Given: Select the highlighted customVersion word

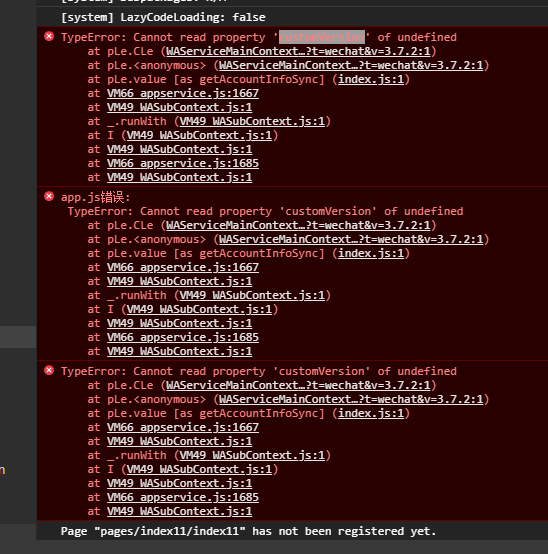Looking at the screenshot, I should click(x=322, y=37).
